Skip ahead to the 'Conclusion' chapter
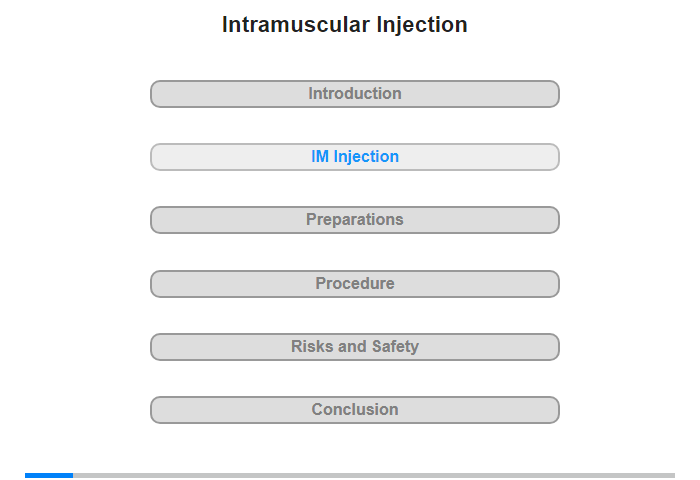 [354, 409]
